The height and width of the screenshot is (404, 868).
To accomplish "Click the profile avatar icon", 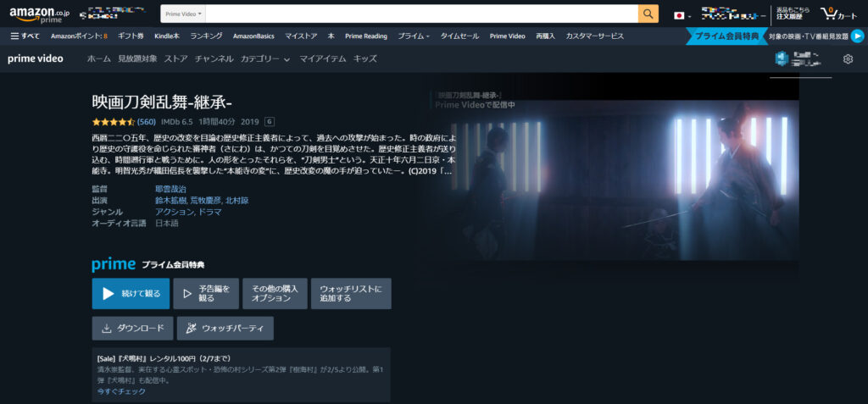I will tap(781, 58).
